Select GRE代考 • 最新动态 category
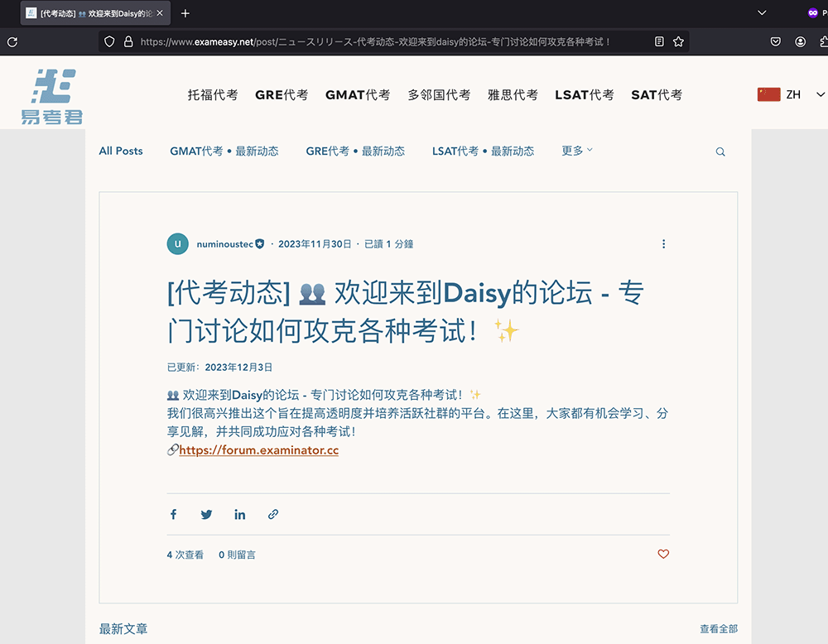The image size is (828, 644). pyautogui.click(x=355, y=151)
